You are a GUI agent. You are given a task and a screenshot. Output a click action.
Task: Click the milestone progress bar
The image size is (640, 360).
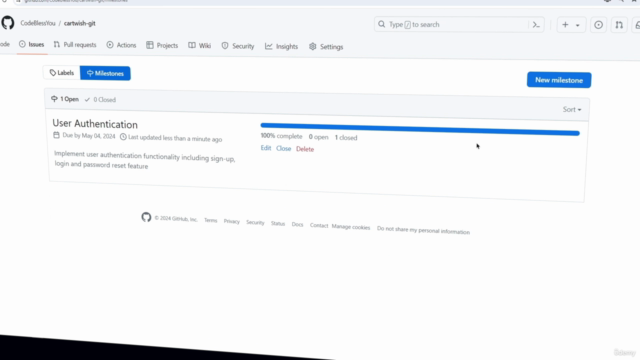coord(420,129)
